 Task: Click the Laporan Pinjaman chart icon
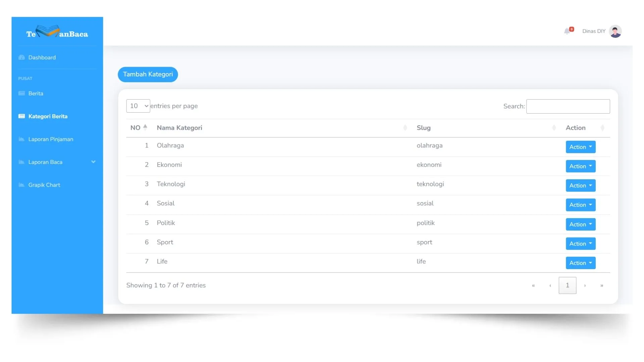pyautogui.click(x=22, y=139)
